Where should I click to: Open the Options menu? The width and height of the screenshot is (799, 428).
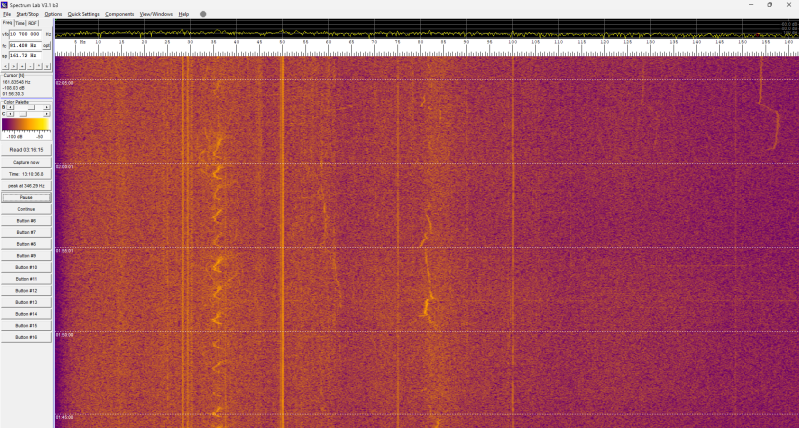(x=54, y=14)
